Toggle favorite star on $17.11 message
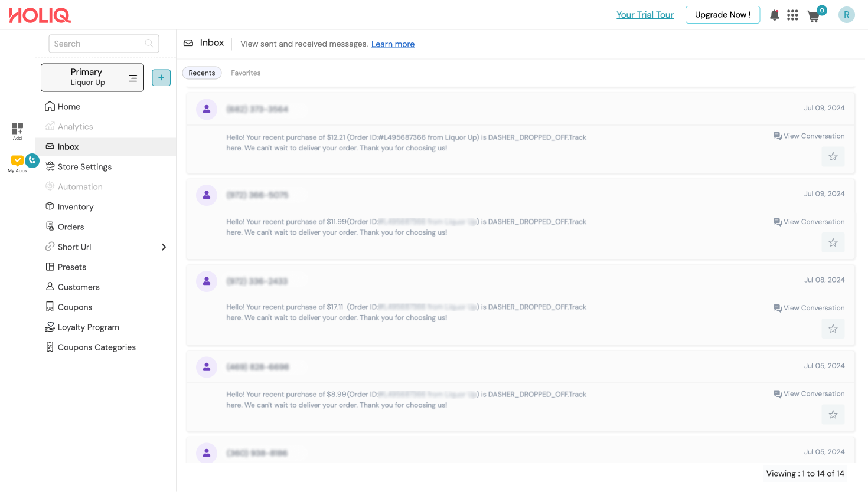Viewport: 868px width, 492px height. 833,329
